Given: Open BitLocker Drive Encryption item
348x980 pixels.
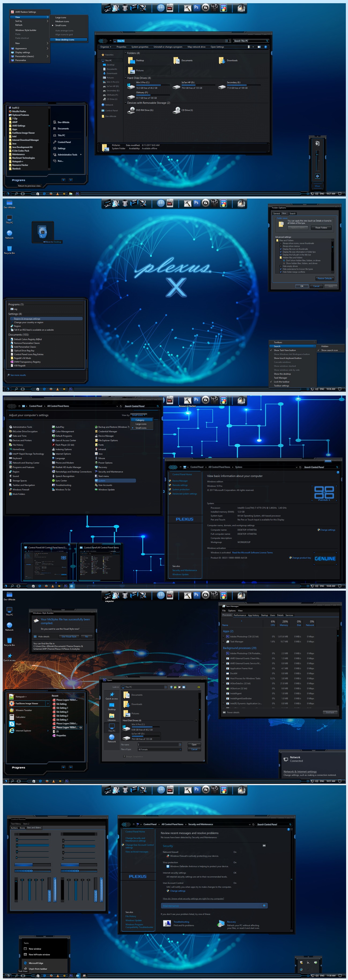Looking at the screenshot, I should pos(24,432).
